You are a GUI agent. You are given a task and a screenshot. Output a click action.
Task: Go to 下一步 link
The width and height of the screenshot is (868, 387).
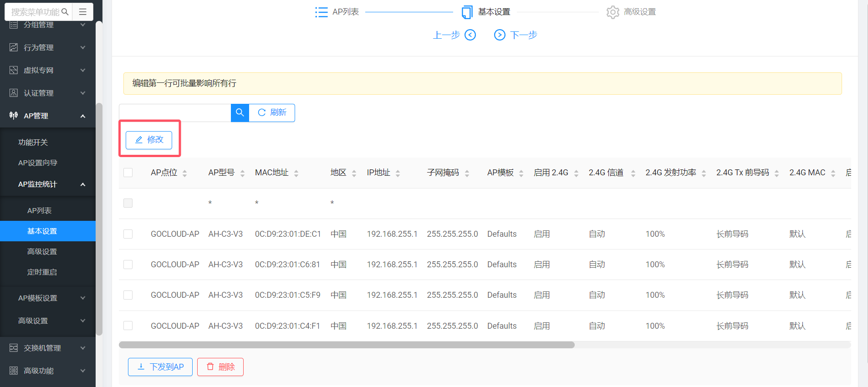tap(524, 35)
